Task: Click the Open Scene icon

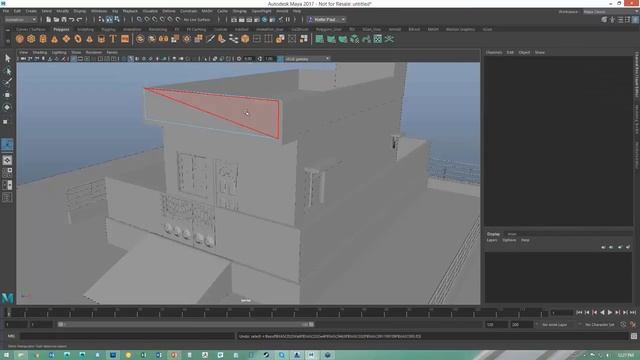Action: coord(56,19)
